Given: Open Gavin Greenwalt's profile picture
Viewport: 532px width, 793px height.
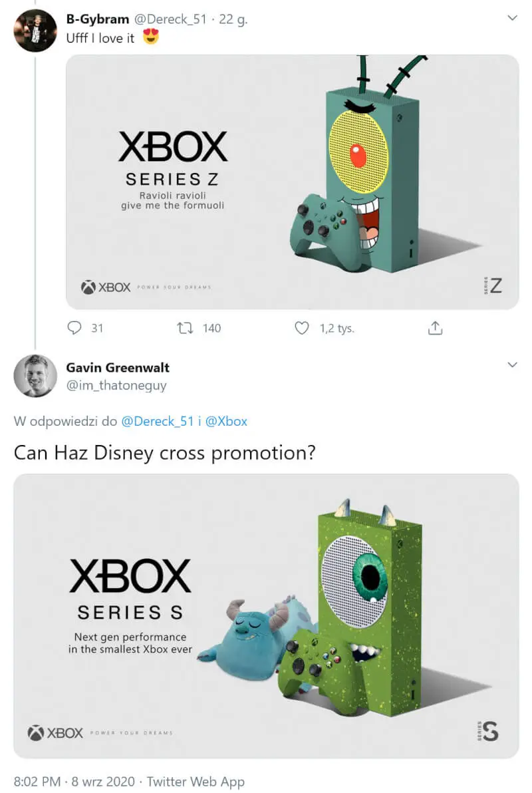Looking at the screenshot, I should 35,377.
